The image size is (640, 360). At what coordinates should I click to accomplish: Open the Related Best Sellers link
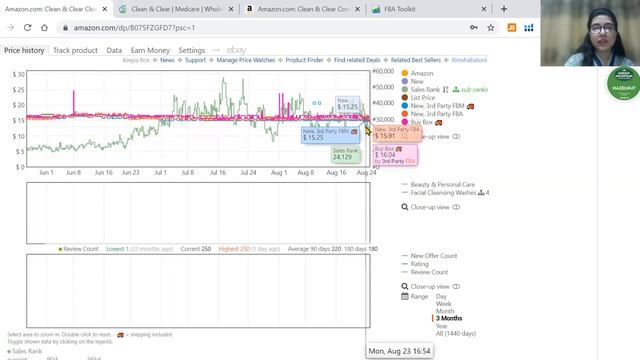tap(416, 60)
